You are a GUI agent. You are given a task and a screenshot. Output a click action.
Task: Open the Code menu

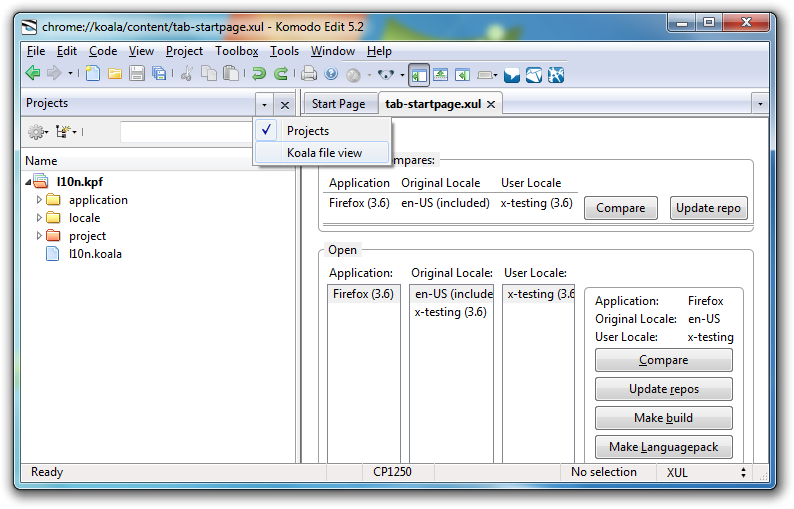click(103, 51)
